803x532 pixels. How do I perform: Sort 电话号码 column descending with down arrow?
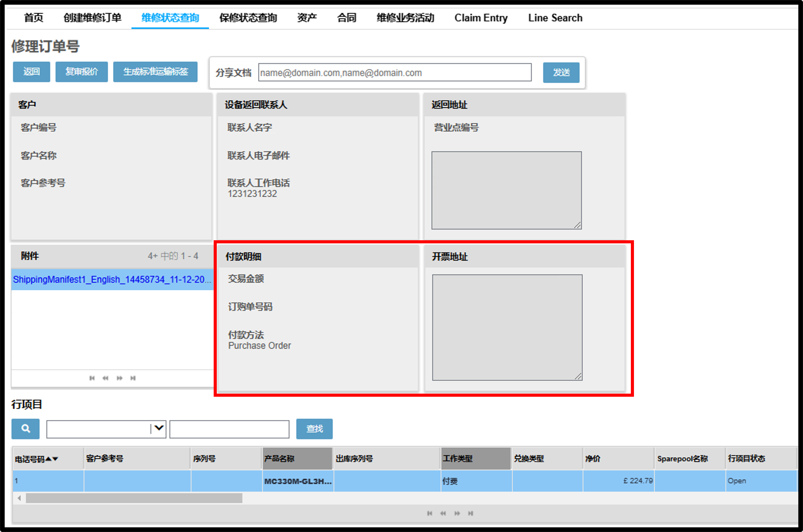[x=55, y=459]
